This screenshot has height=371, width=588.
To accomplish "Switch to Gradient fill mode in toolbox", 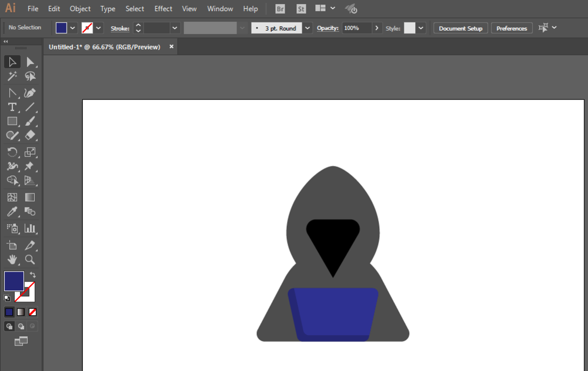I will click(x=21, y=312).
